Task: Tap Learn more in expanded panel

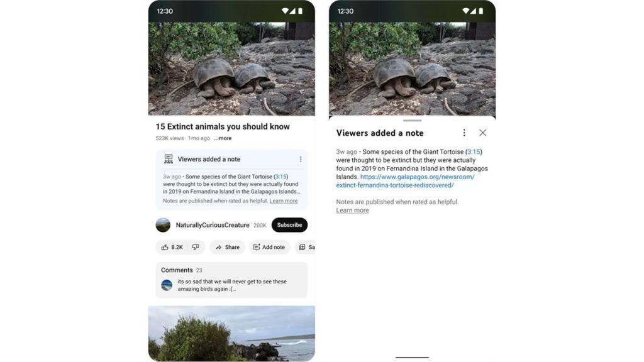Action: (x=352, y=211)
